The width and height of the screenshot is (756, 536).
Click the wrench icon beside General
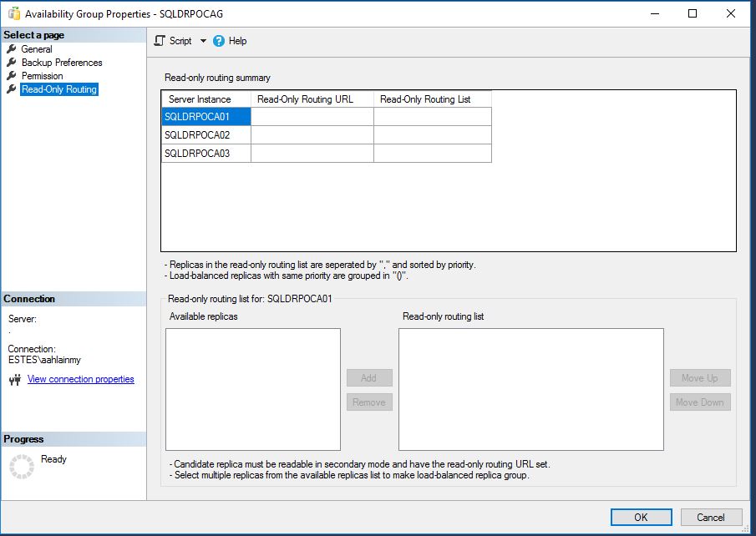[x=13, y=48]
